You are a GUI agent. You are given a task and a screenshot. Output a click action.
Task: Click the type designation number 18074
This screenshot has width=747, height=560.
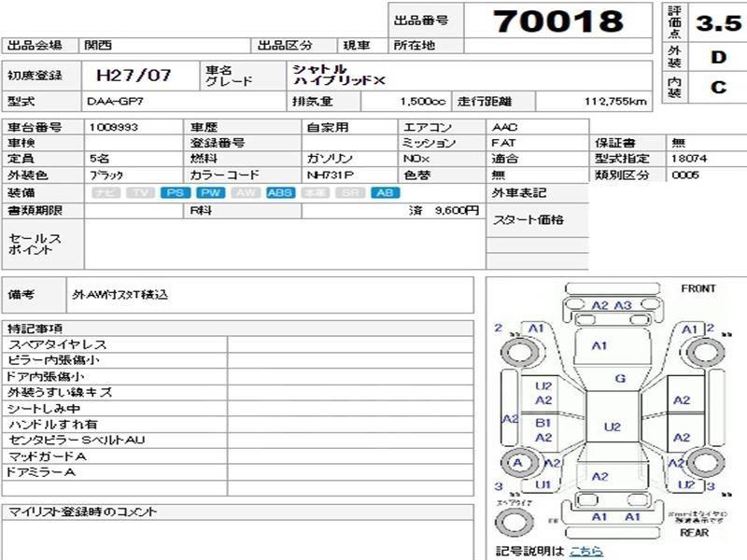point(689,158)
